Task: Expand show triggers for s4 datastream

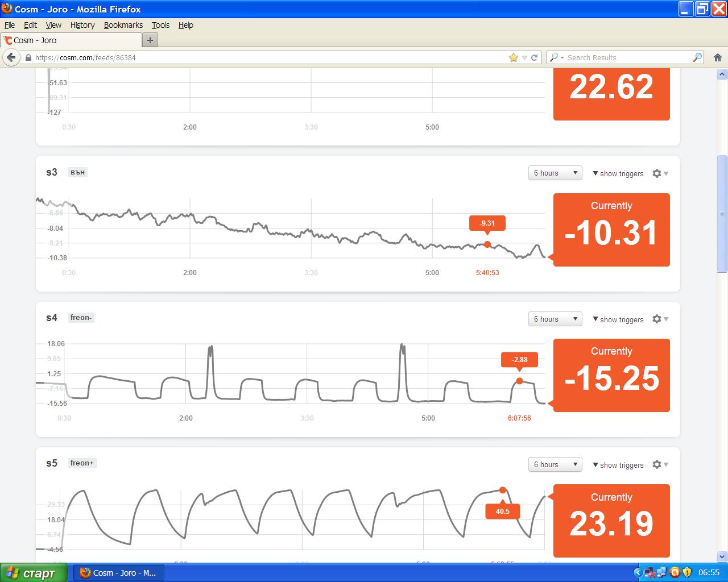Action: [618, 319]
